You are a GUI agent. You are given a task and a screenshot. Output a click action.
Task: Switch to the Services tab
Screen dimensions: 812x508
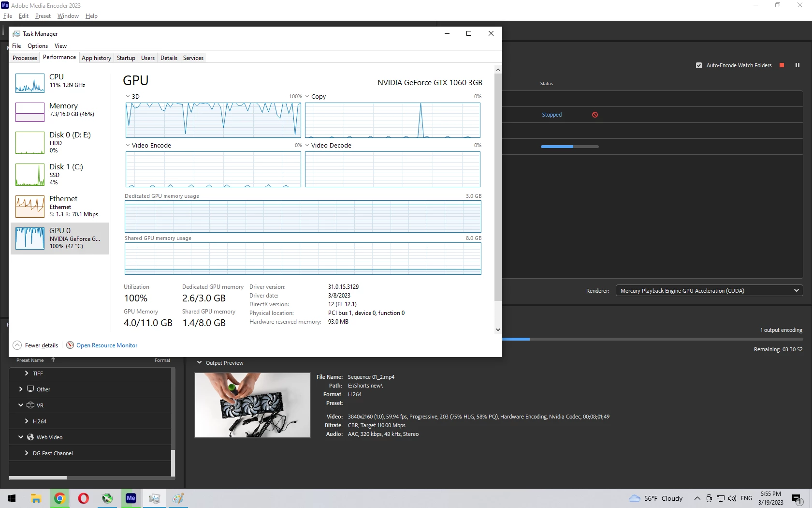(193, 58)
